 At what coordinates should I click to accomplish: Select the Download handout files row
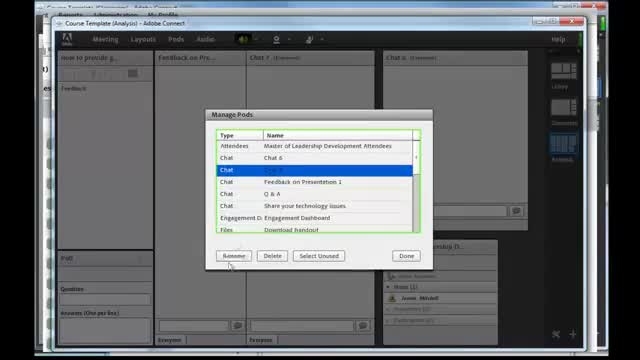click(314, 229)
